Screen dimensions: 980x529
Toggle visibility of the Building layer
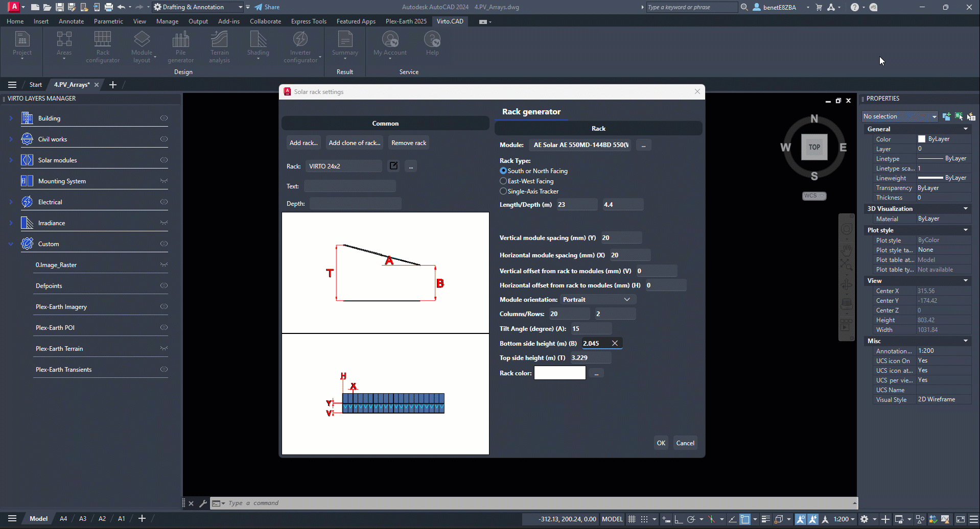(x=164, y=118)
